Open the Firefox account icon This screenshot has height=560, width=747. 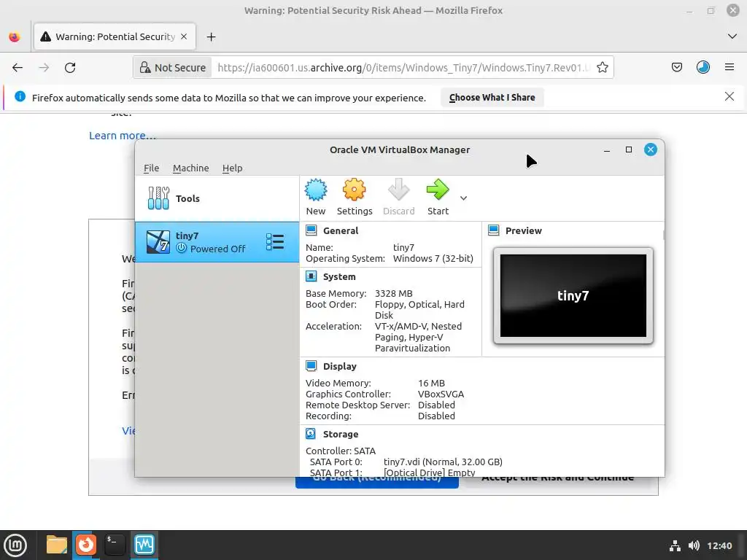(703, 68)
